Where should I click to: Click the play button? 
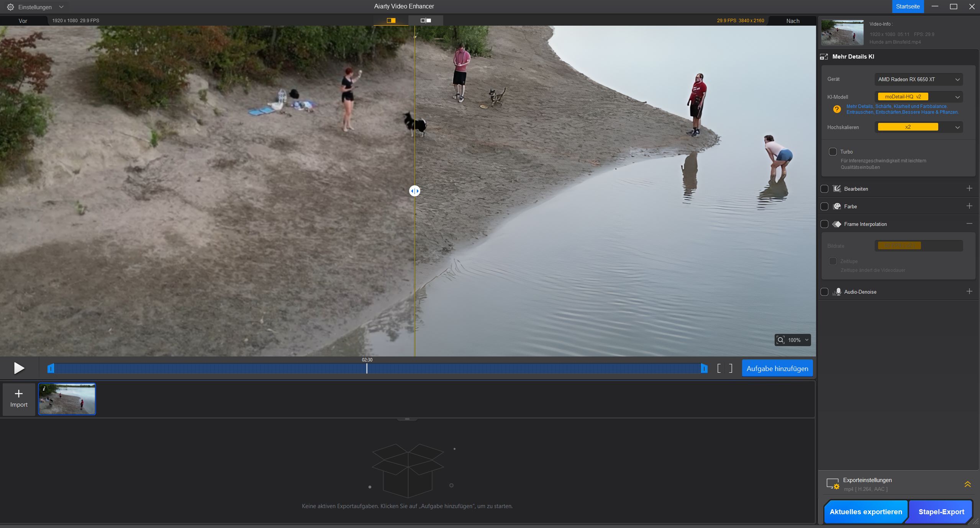pos(19,368)
